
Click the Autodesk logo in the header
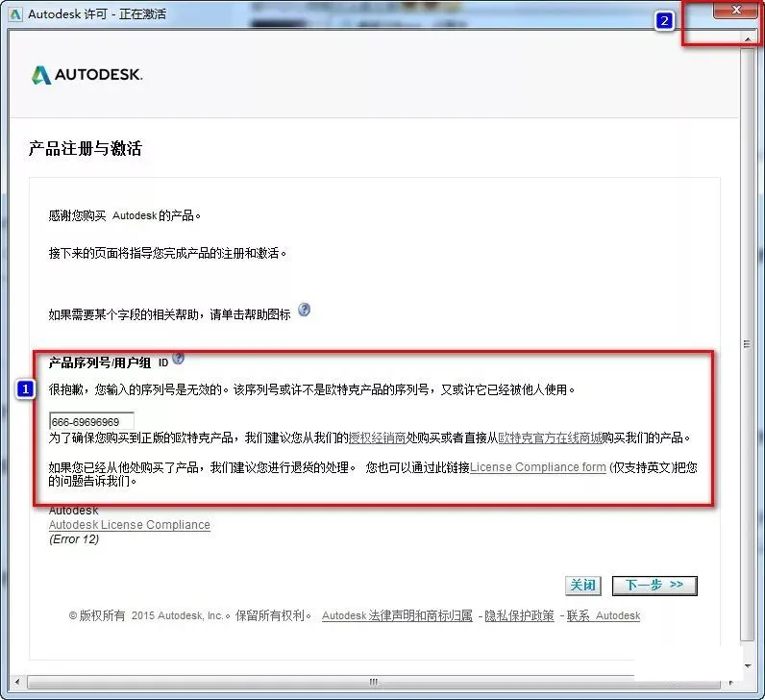point(86,75)
